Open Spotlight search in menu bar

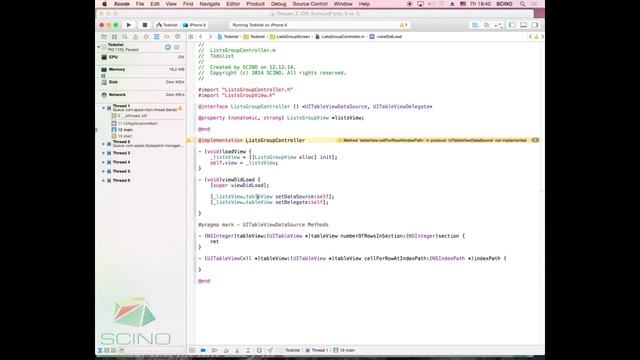(522, 4)
